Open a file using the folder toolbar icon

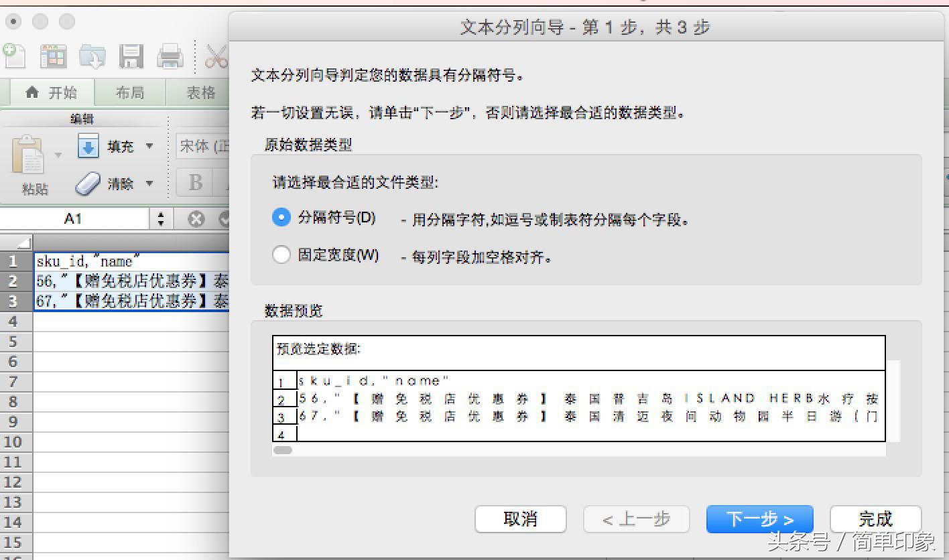[x=93, y=56]
